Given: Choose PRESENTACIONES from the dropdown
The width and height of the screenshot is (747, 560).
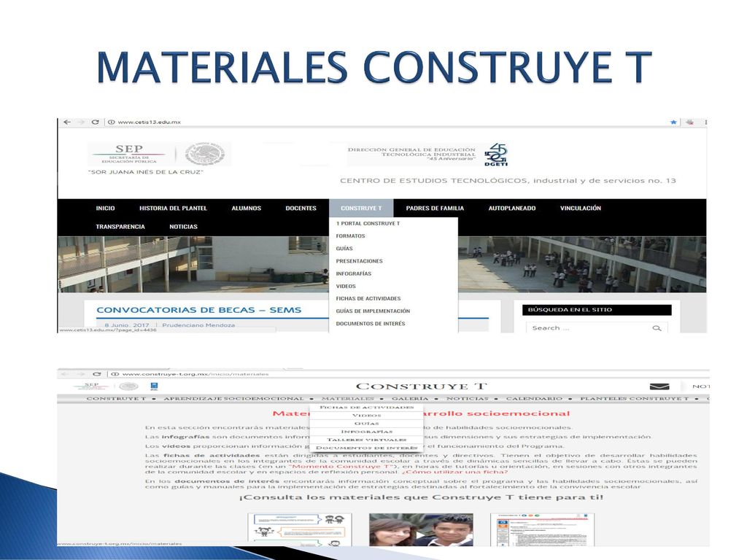Looking at the screenshot, I should [x=359, y=261].
